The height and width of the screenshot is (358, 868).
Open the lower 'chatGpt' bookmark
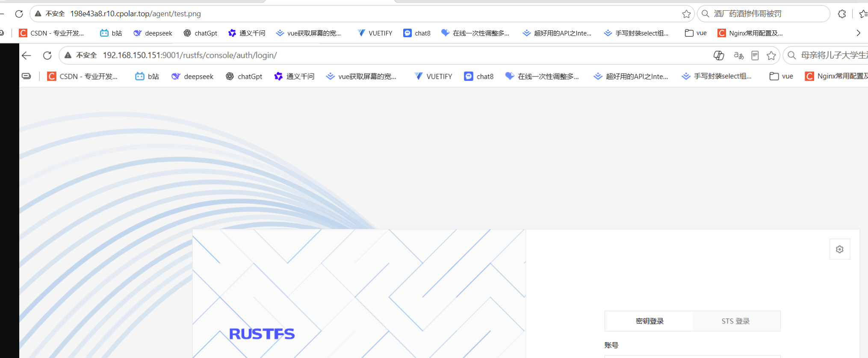(244, 76)
